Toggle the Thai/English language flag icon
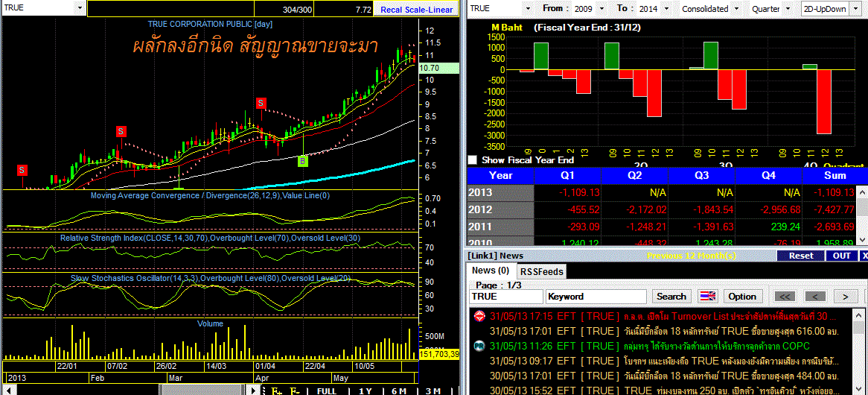Viewport: 868px width, 395px height. click(707, 297)
